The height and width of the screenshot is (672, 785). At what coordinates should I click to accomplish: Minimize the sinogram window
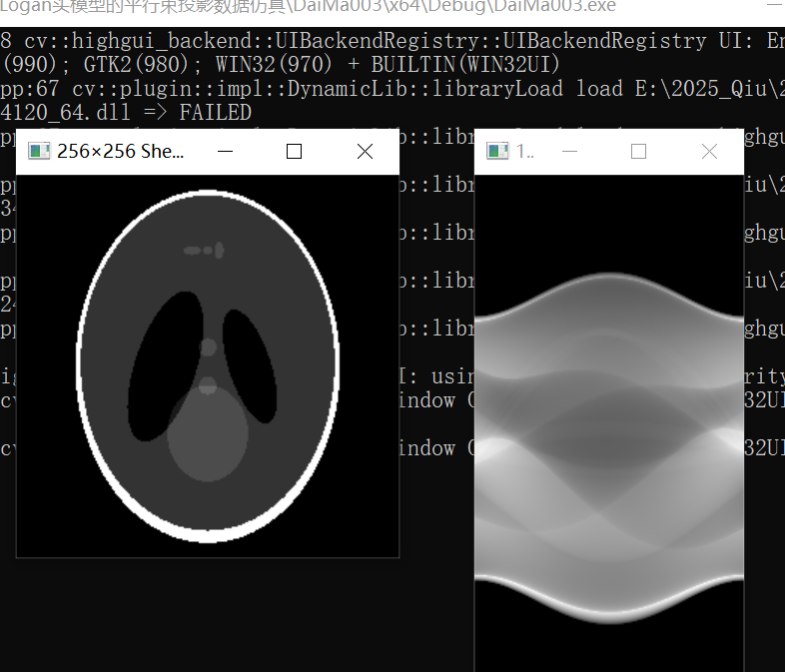(x=569, y=151)
